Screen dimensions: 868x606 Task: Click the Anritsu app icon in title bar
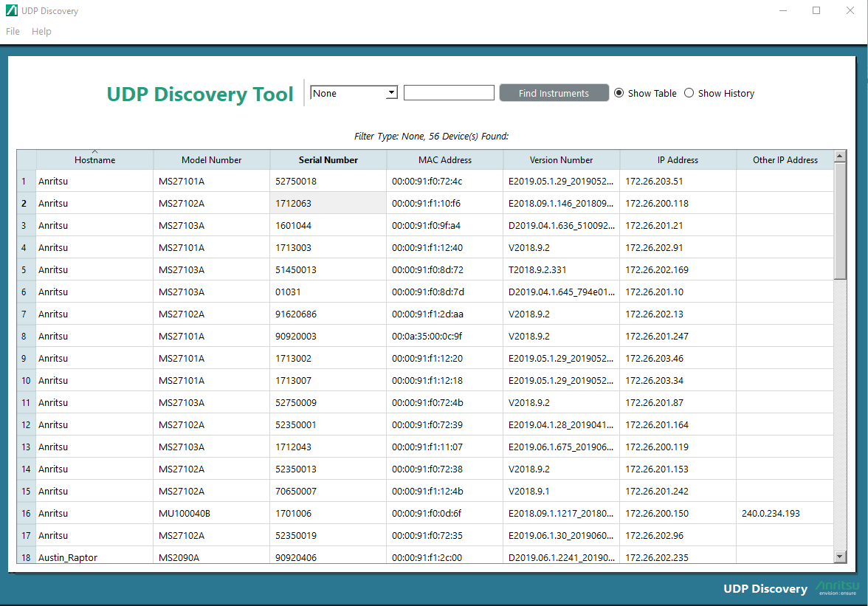point(12,11)
